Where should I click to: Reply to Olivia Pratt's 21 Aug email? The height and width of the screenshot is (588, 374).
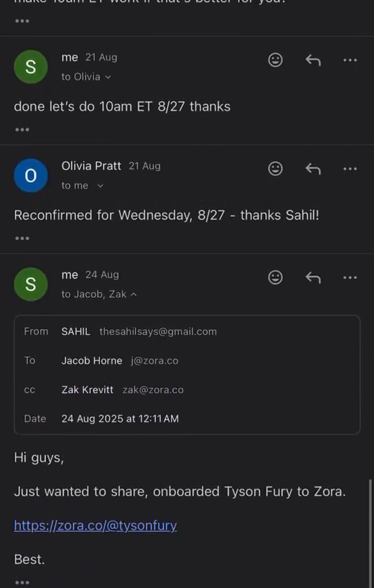313,169
